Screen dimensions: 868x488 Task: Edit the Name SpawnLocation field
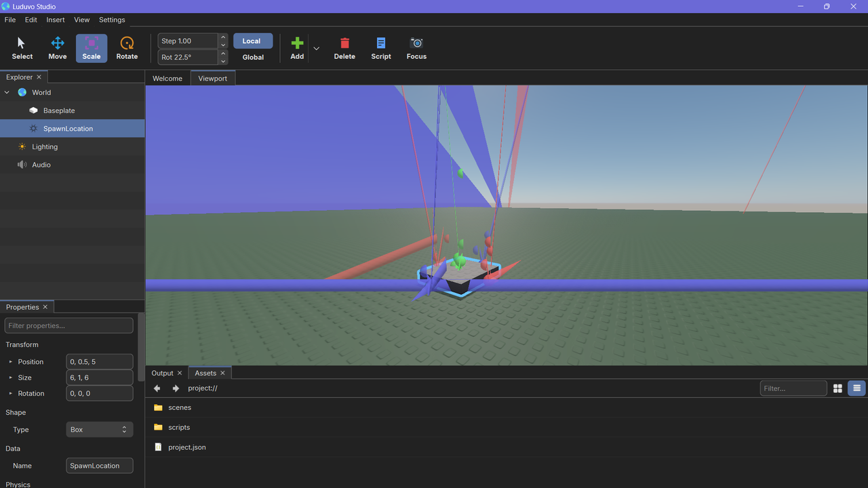click(100, 466)
